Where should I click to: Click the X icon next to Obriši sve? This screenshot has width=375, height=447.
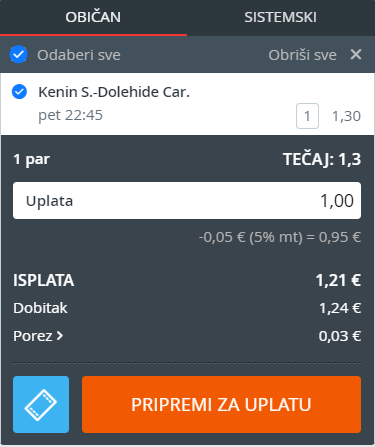pos(356,54)
